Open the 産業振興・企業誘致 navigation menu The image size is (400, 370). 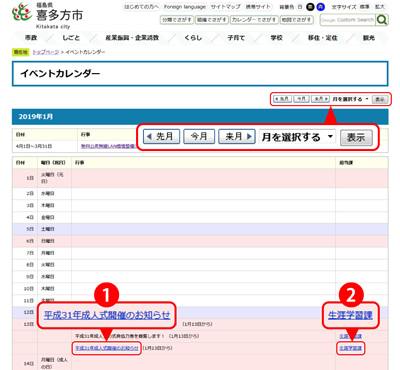click(x=132, y=38)
